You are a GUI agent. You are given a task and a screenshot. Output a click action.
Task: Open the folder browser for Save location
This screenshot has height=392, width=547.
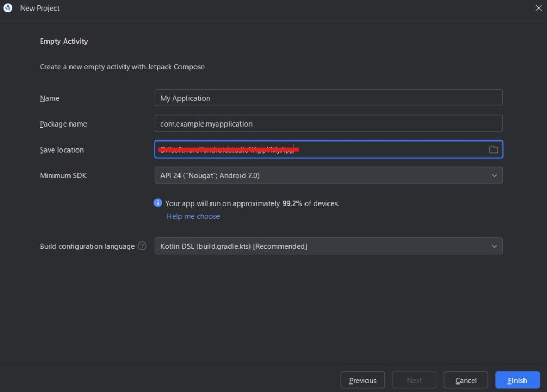[494, 150]
